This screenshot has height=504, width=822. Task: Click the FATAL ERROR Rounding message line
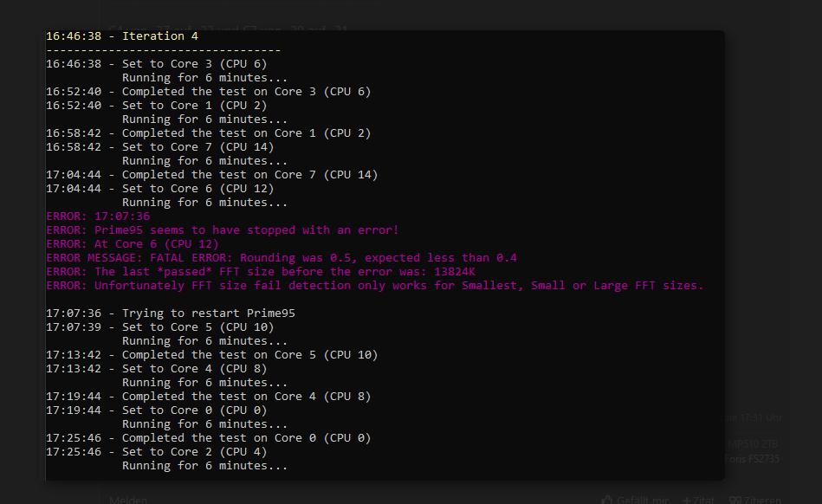coord(282,258)
